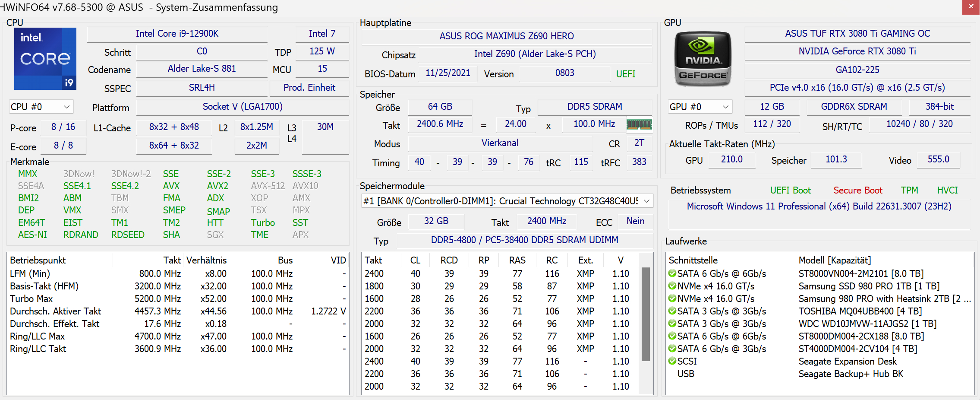Click the green RAM module icon
Screen dimensions: 980x400
639,124
